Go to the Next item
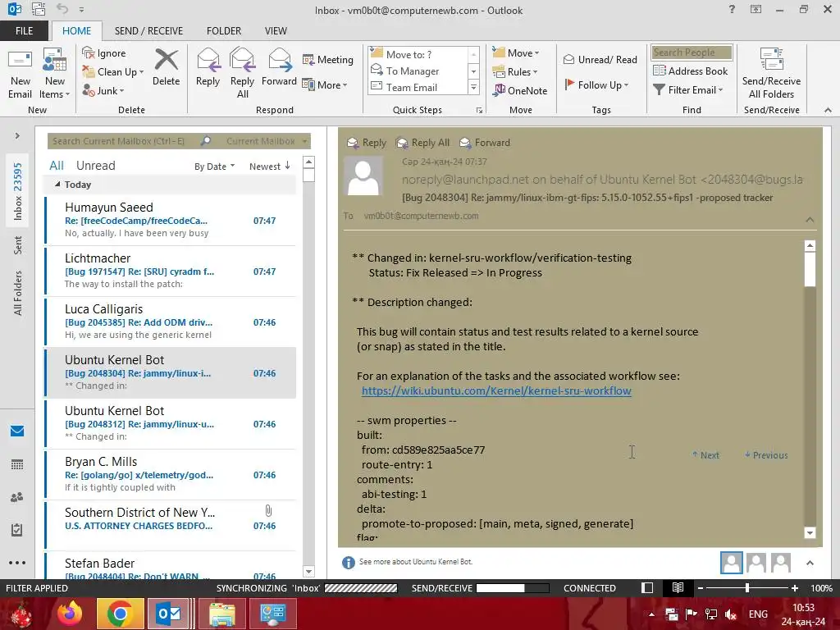 pos(705,454)
